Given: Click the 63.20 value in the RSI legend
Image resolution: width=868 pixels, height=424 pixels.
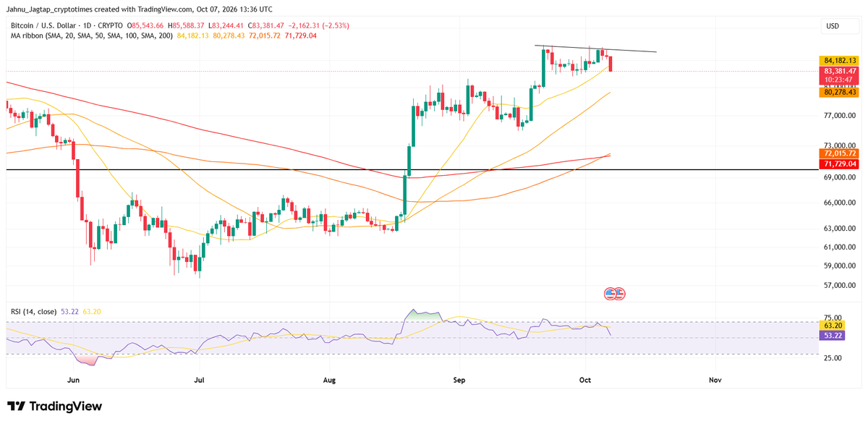Looking at the screenshot, I should 91,312.
